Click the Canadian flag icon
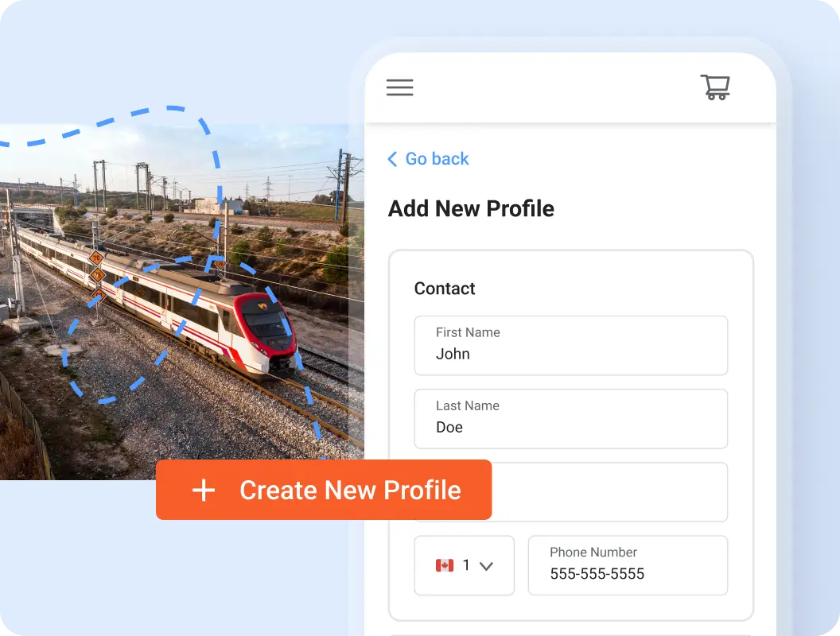The image size is (840, 636). click(444, 565)
